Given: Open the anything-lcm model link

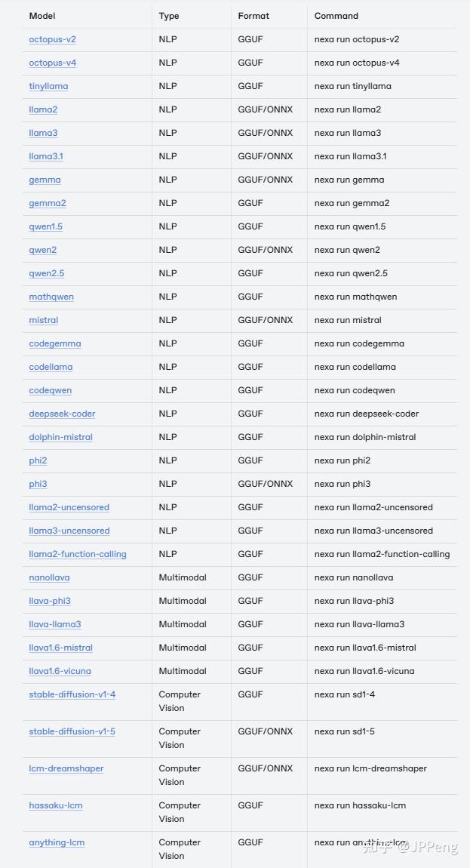Looking at the screenshot, I should [x=57, y=842].
